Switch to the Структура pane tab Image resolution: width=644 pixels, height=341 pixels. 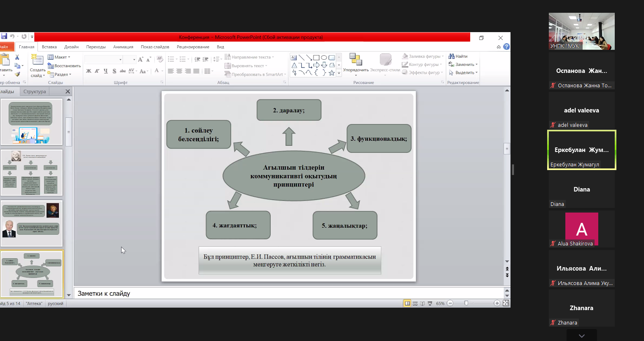click(35, 91)
